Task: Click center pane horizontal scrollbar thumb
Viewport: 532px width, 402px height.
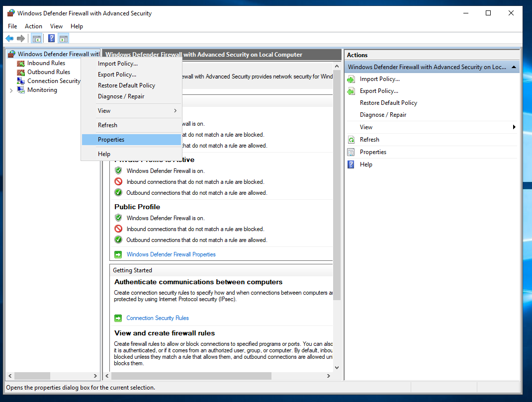Action: tap(191, 376)
